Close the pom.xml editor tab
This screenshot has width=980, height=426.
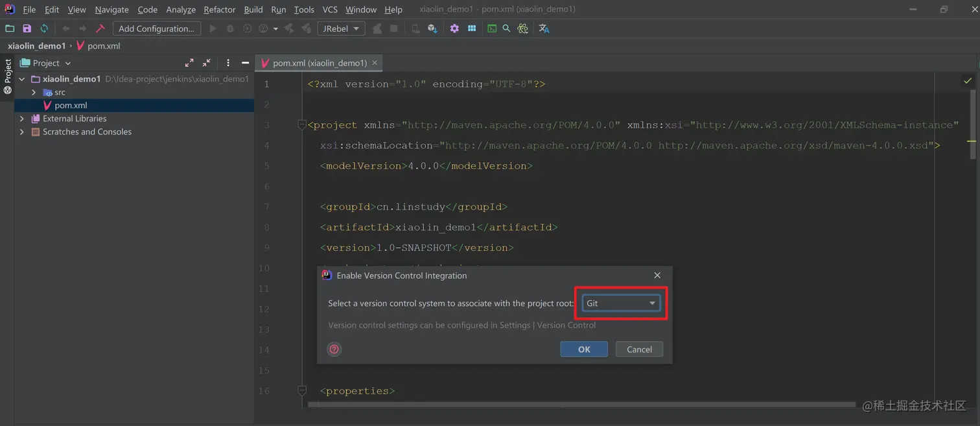[375, 63]
